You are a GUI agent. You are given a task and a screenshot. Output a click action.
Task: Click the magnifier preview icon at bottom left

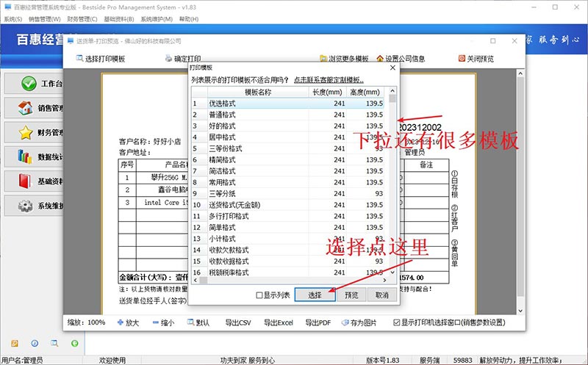pos(54,343)
